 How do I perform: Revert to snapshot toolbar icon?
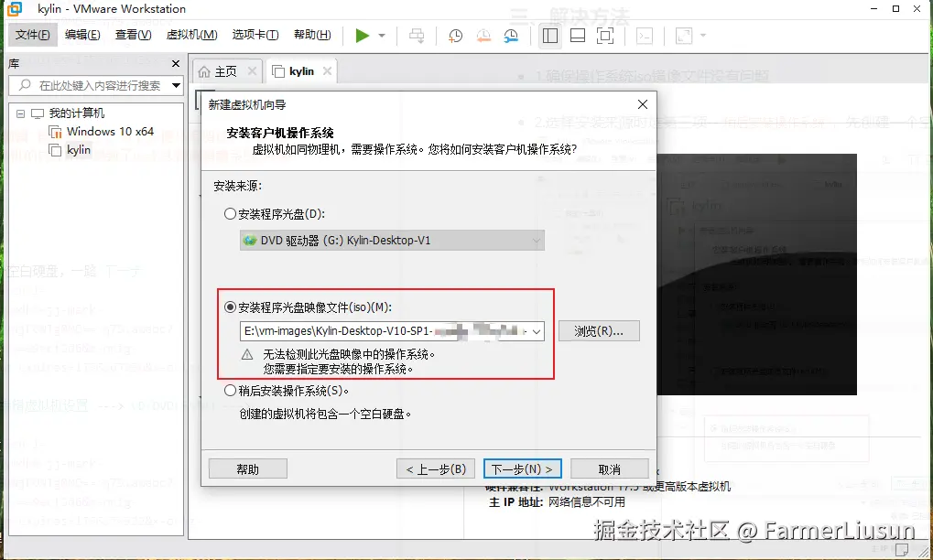(x=483, y=36)
